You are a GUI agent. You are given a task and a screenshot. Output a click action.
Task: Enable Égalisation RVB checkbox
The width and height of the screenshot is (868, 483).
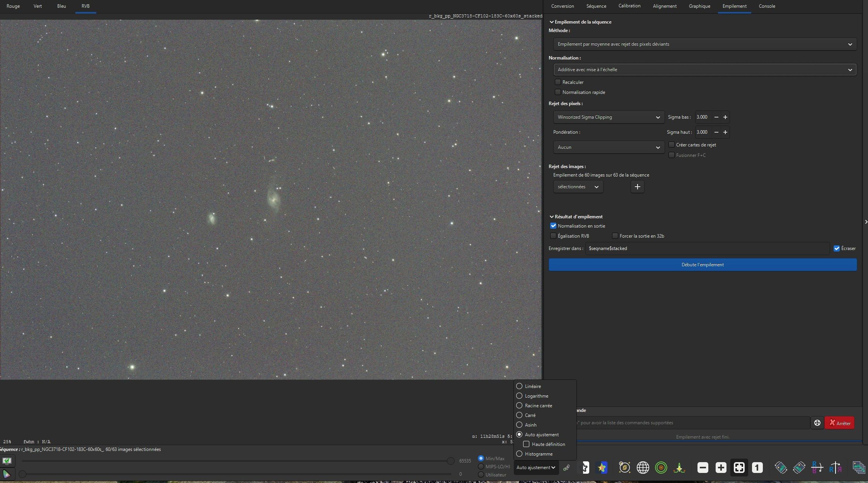(x=553, y=236)
